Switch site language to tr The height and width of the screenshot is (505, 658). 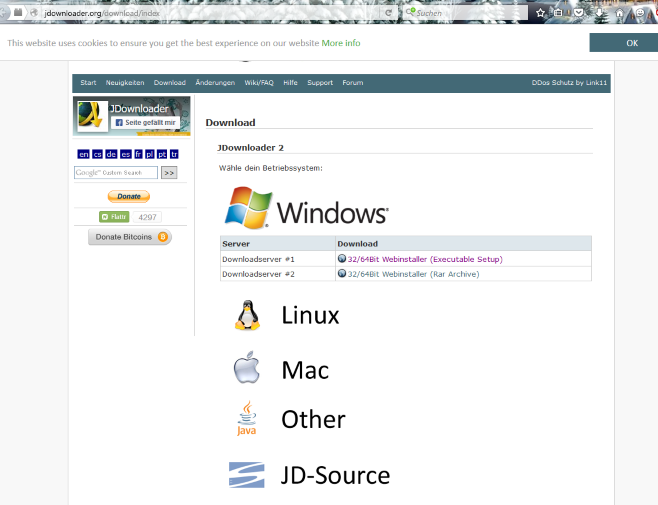[174, 154]
